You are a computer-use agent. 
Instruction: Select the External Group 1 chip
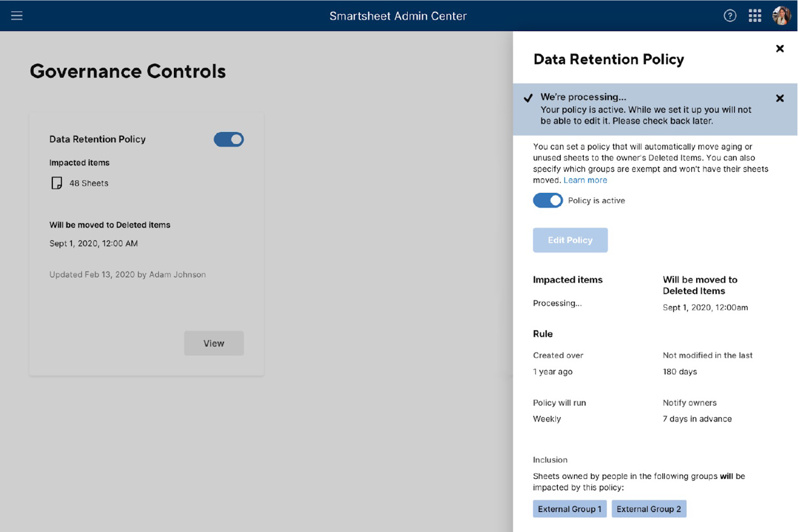569,509
